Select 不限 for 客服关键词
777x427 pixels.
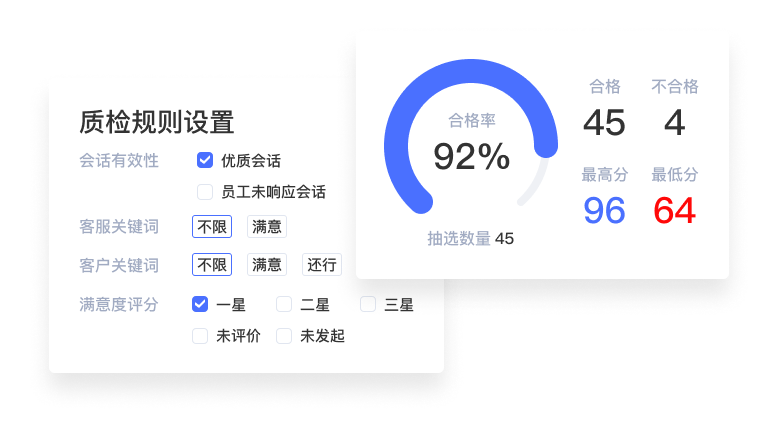212,227
